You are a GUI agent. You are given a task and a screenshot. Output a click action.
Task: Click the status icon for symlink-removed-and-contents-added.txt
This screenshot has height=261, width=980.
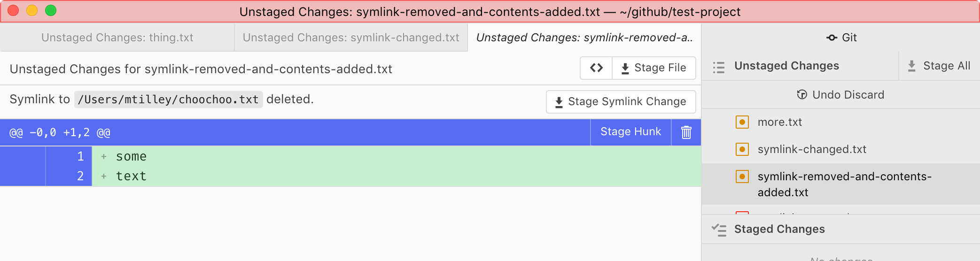tap(742, 177)
